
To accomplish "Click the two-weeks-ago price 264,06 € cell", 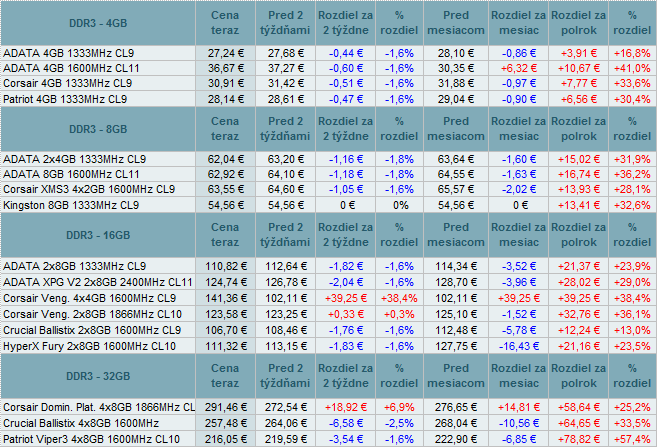I will [x=285, y=423].
